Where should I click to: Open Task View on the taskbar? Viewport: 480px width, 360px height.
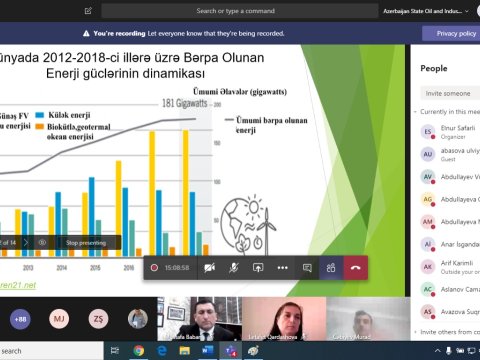[115, 351]
